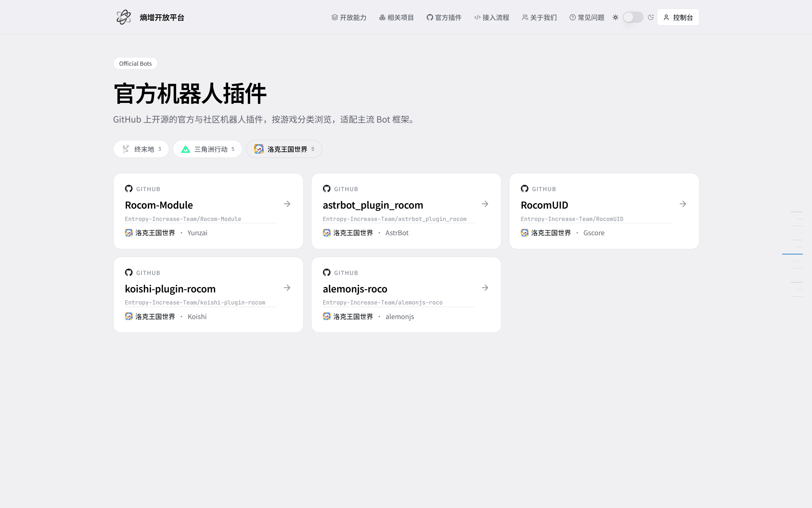Open the alemonjs-roco plugin title
812x508 pixels.
click(355, 289)
